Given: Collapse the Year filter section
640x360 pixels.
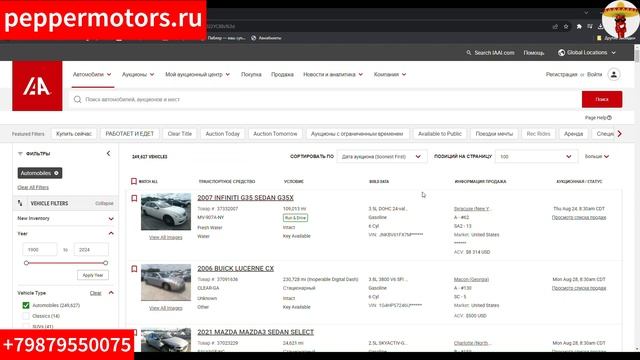Looking at the screenshot, I should coord(111,233).
